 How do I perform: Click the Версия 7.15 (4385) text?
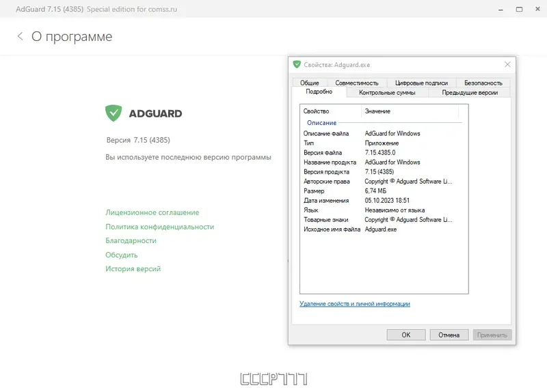138,140
